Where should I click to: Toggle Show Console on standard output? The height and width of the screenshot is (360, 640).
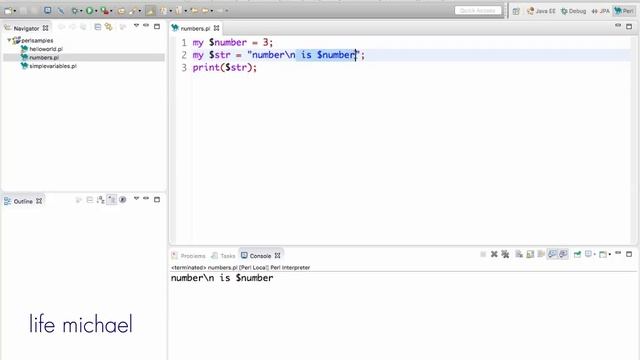pos(552,254)
